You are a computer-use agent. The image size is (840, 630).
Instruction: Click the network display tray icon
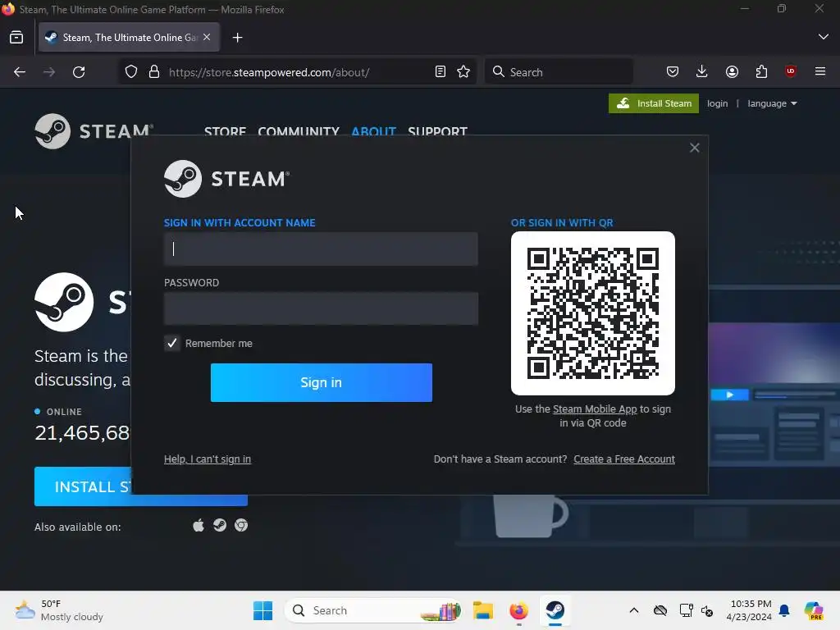pyautogui.click(x=686, y=610)
